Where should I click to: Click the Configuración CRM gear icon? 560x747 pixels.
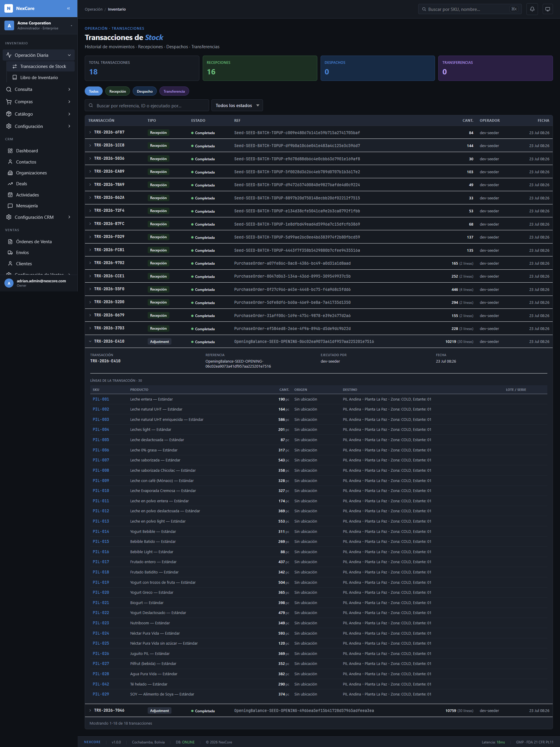click(x=9, y=217)
